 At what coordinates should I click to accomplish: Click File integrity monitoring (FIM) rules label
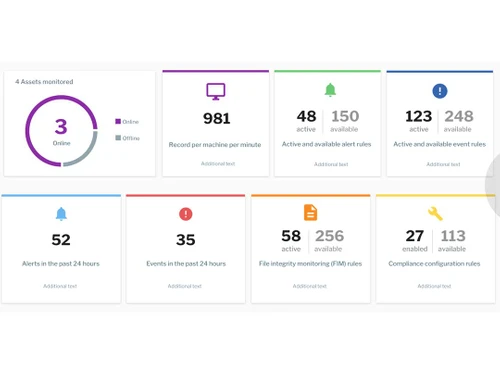[x=310, y=264]
